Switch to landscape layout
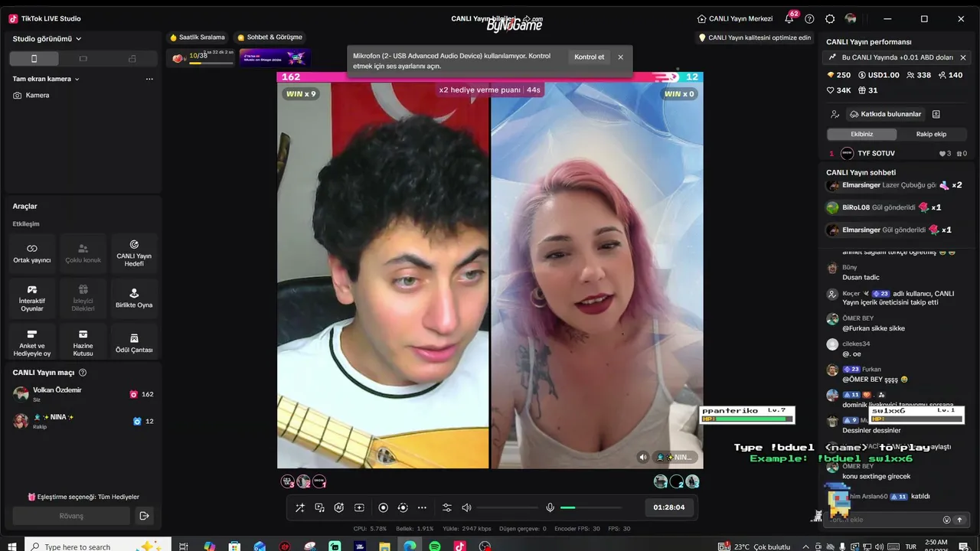The height and width of the screenshot is (551, 980). tap(83, 59)
